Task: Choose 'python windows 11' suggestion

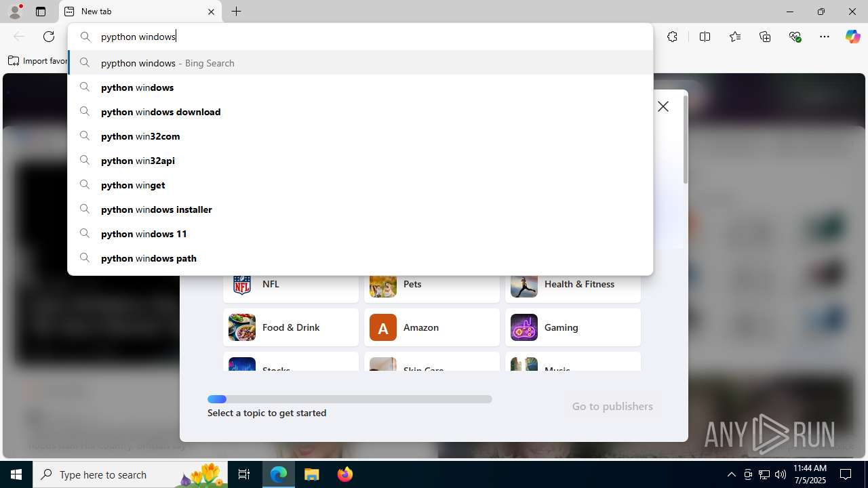Action: point(360,234)
